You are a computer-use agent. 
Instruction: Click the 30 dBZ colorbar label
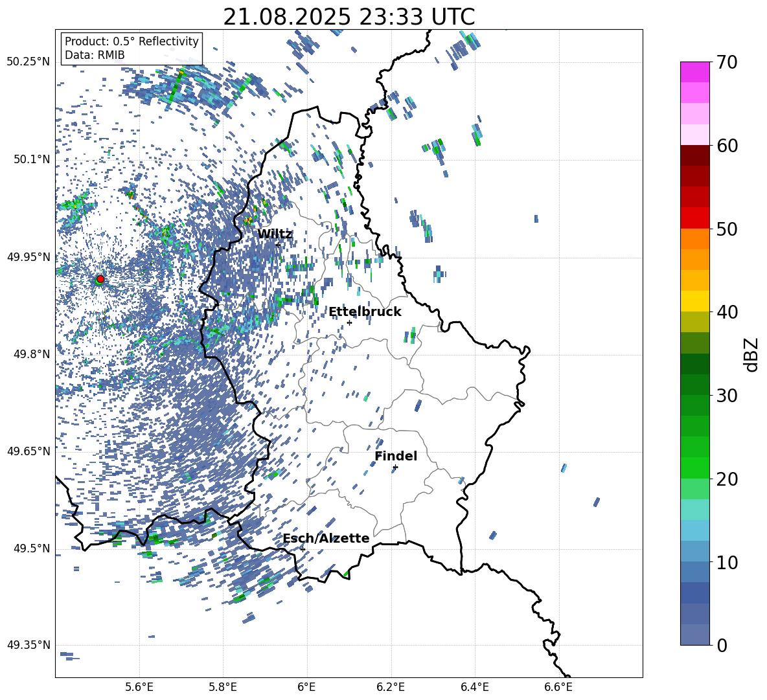pyautogui.click(x=726, y=396)
